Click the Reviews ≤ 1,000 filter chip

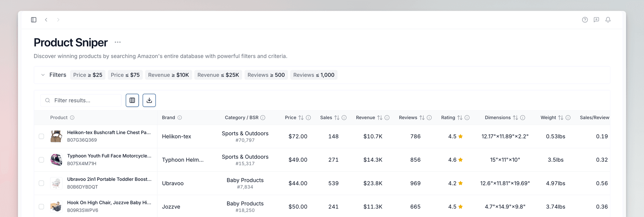[x=314, y=75]
